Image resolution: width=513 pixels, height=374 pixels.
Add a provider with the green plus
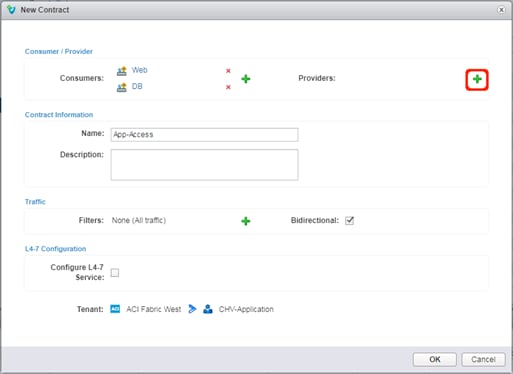pyautogui.click(x=477, y=79)
